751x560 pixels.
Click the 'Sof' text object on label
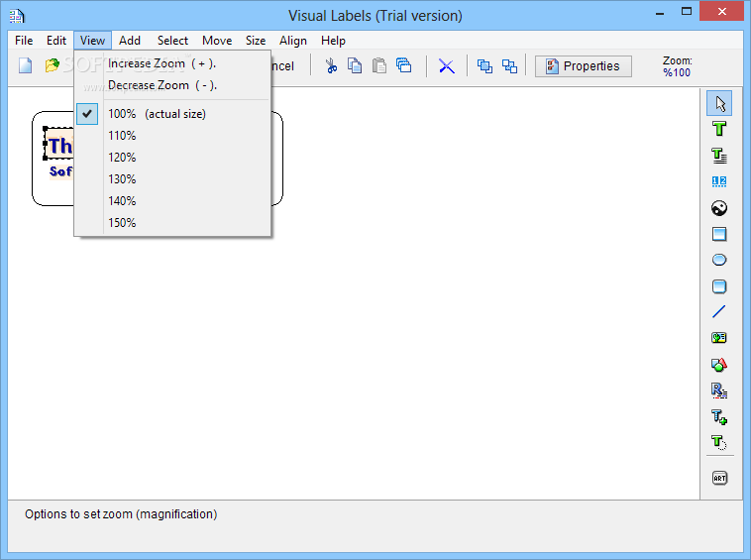[x=61, y=171]
